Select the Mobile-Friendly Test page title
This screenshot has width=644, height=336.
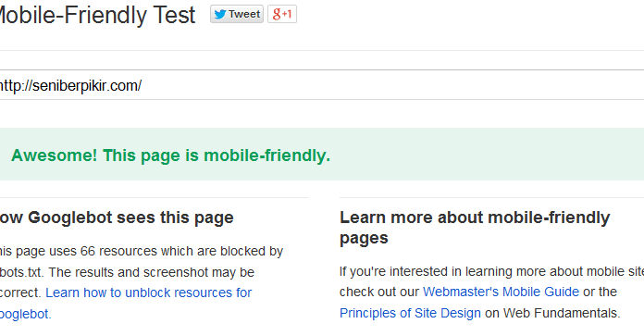click(98, 15)
